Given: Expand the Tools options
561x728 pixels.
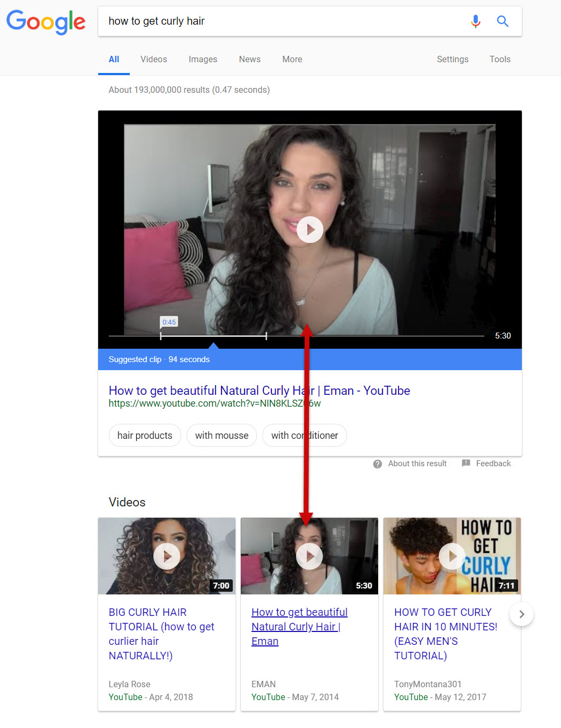Looking at the screenshot, I should (x=500, y=60).
